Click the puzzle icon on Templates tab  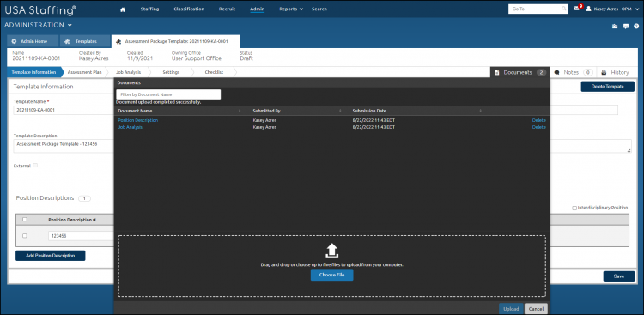[67, 41]
